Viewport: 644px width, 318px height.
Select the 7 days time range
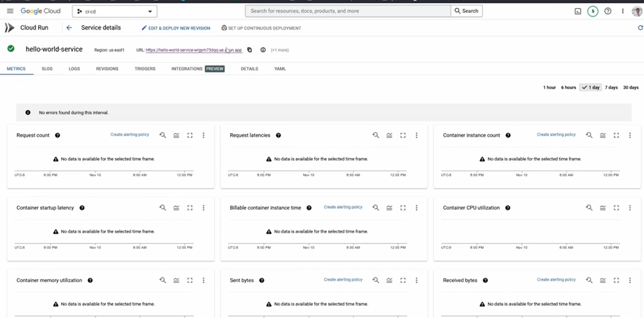611,88
